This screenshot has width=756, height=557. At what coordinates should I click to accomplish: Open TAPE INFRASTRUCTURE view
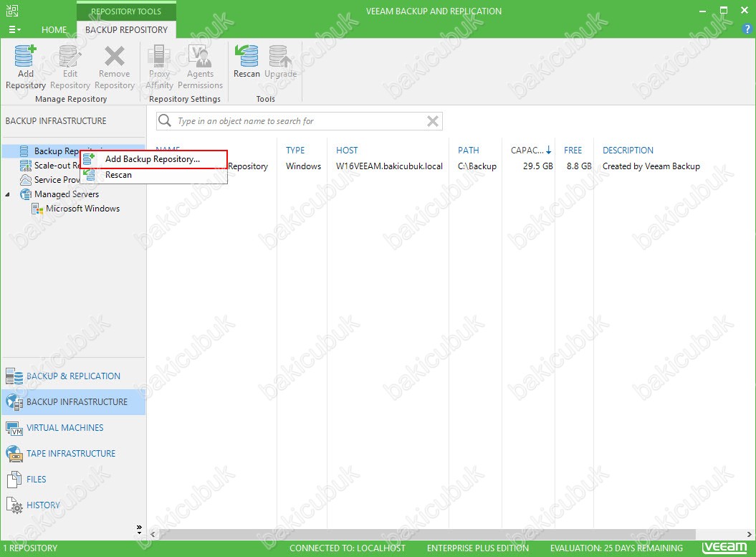(73, 453)
